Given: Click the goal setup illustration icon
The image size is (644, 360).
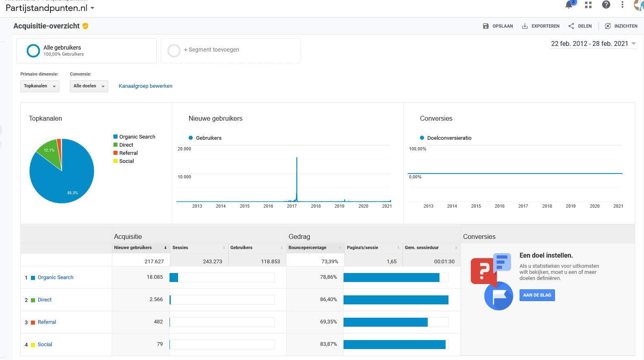Looking at the screenshot, I should pos(491,282).
